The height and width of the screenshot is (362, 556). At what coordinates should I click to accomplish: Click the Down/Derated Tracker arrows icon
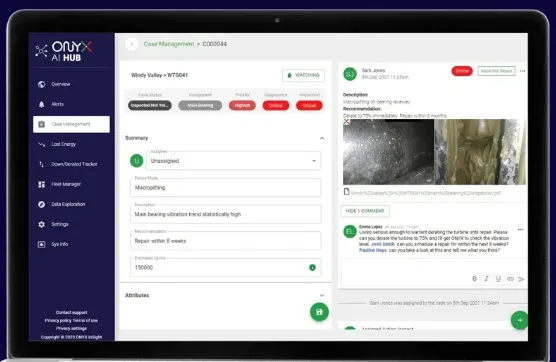coord(41,164)
